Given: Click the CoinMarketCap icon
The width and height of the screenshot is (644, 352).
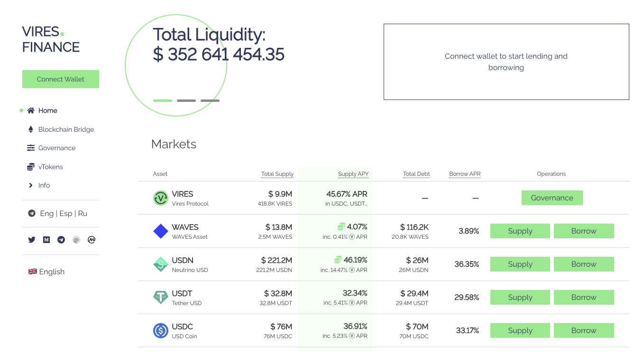Looking at the screenshot, I should click(91, 240).
